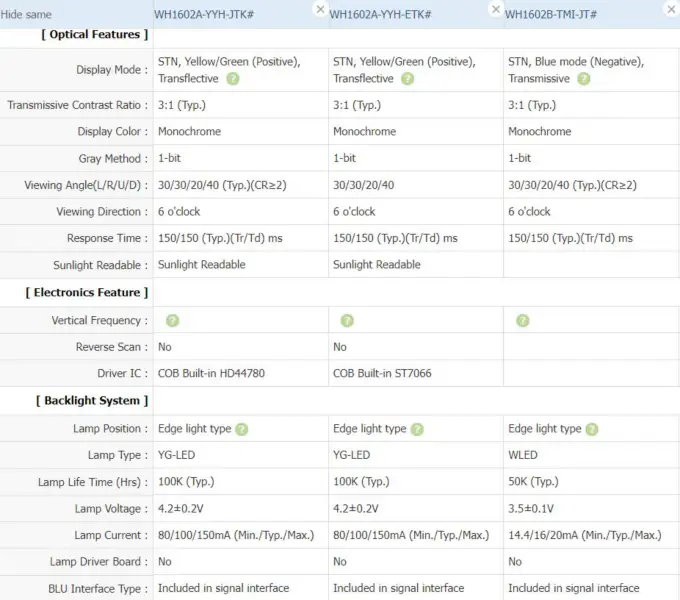Select the [ Backlight System ] section heading

click(x=92, y=401)
